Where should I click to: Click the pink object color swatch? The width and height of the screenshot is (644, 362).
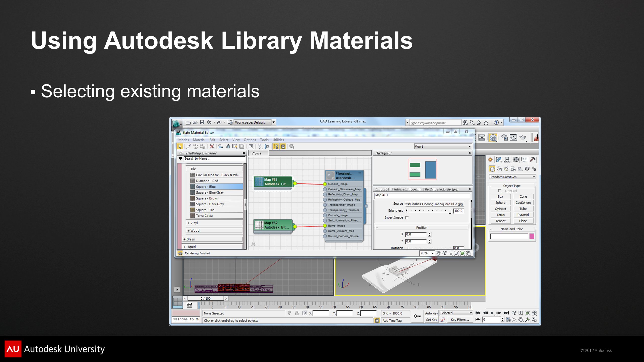click(532, 236)
